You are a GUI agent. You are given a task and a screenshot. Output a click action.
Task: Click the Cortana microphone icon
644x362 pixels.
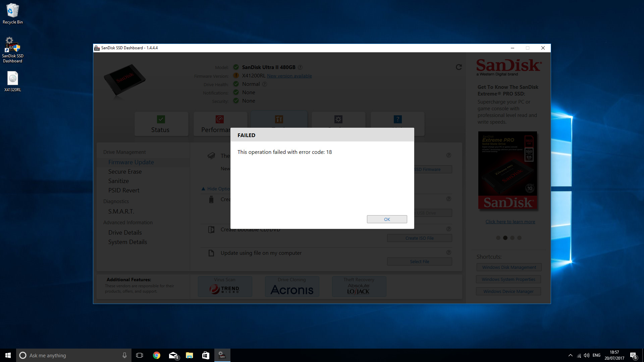coord(124,355)
